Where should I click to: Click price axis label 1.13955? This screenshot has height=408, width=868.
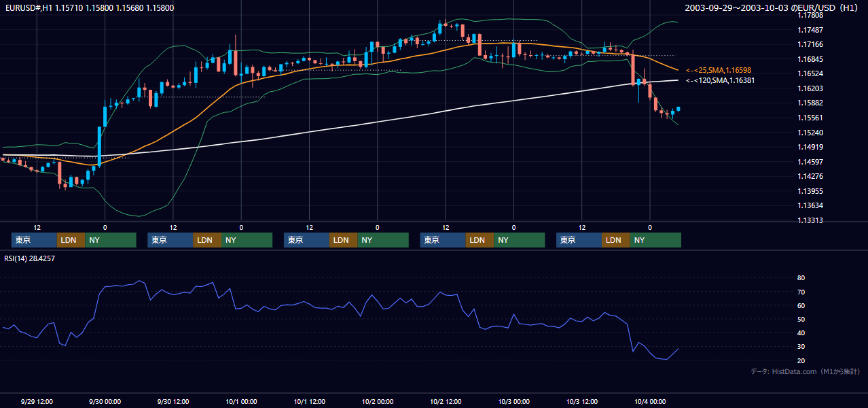point(810,191)
